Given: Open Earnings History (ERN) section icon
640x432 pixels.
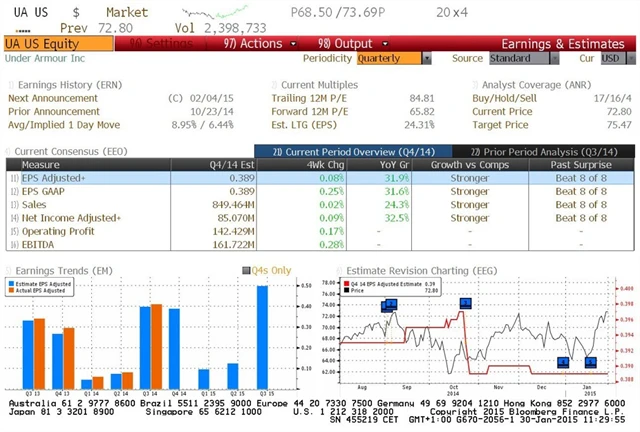Looking at the screenshot, I should pos(8,85).
